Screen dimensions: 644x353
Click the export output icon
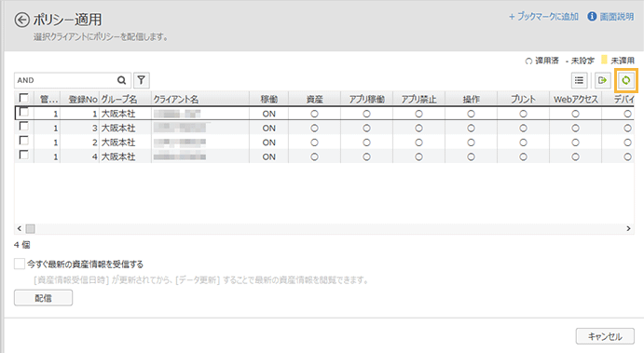602,80
